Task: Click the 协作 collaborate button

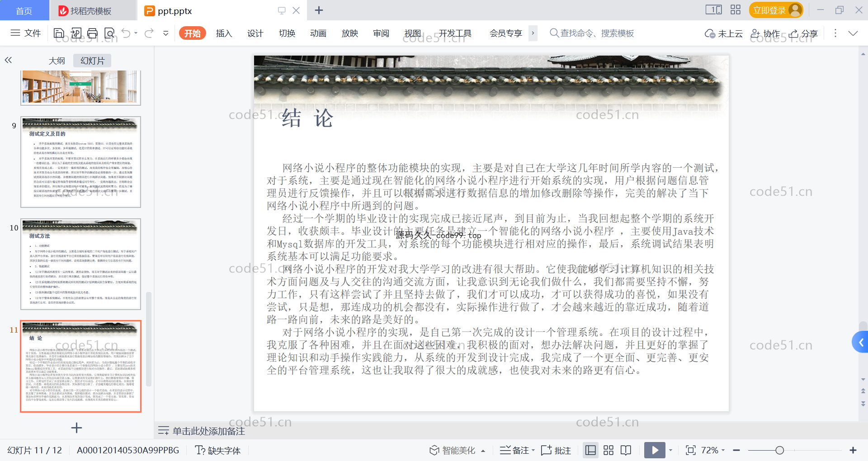Action: [765, 33]
